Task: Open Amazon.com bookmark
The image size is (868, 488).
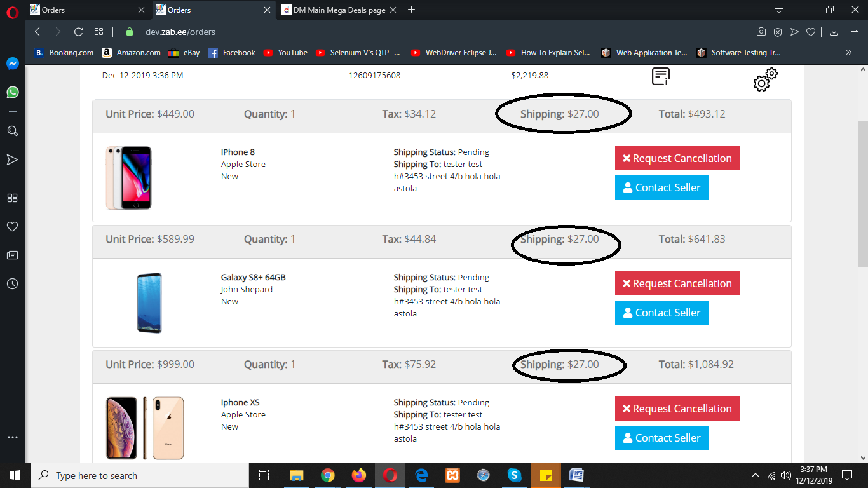Action: click(132, 53)
